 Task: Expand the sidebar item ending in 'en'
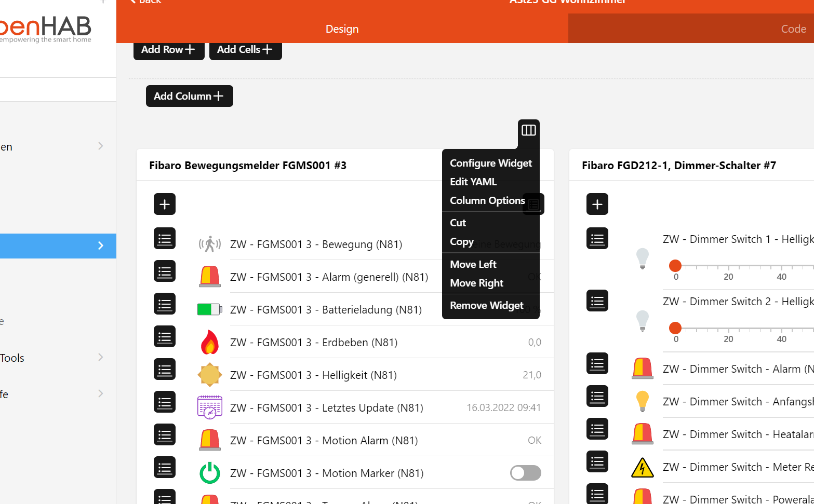tap(101, 146)
